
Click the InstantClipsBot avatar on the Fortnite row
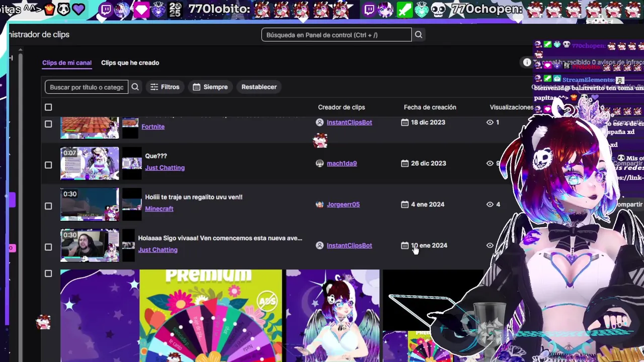point(319,122)
